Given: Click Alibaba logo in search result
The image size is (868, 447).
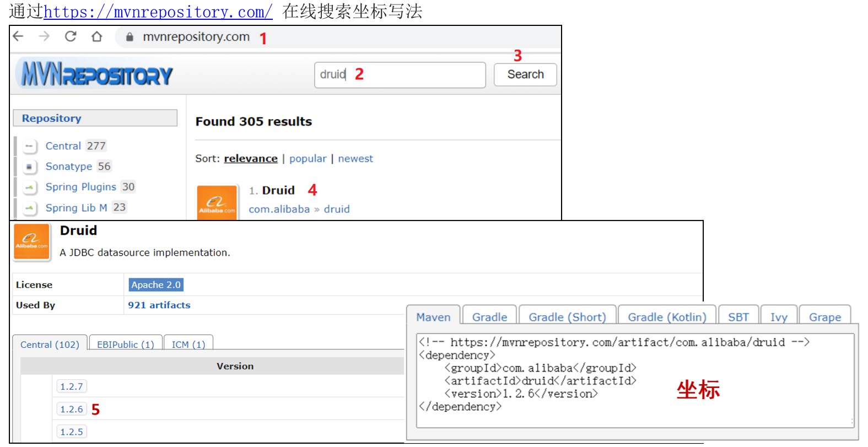Looking at the screenshot, I should (217, 203).
